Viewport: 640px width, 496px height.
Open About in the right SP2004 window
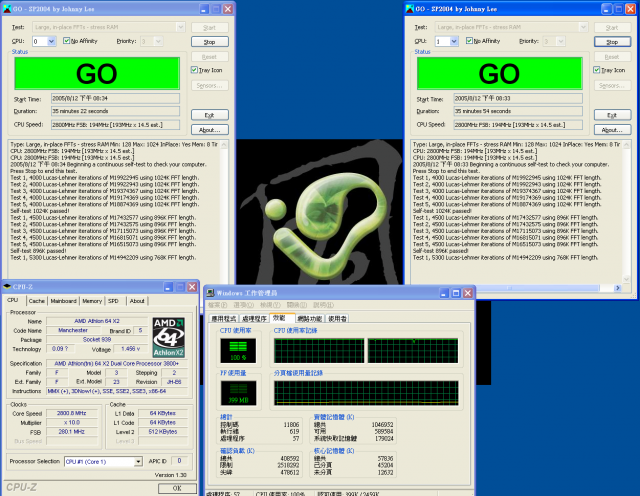tap(612, 130)
